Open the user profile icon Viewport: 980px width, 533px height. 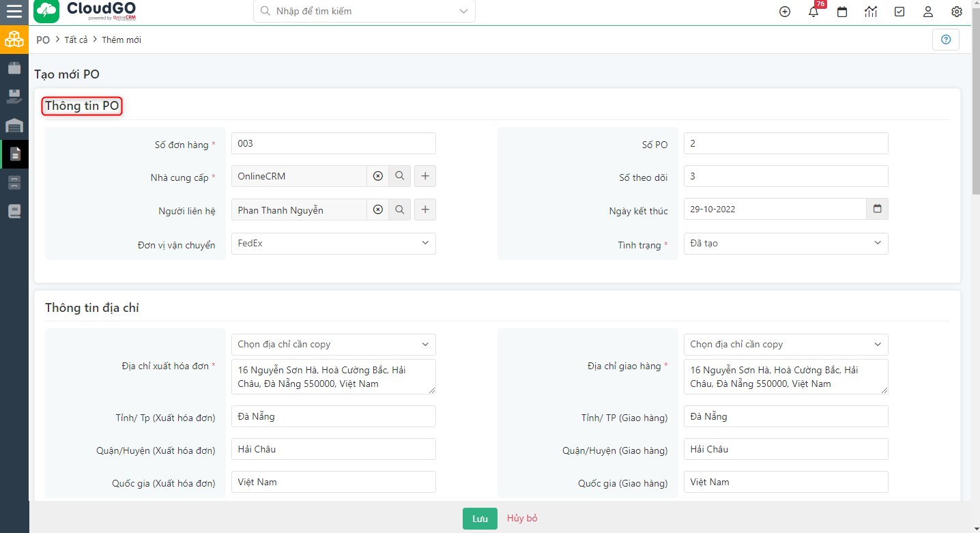[927, 12]
